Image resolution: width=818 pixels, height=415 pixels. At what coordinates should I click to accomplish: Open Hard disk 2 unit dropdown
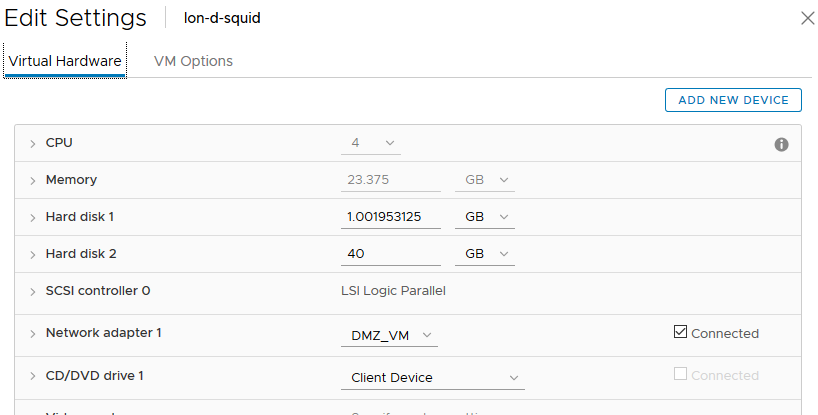point(484,254)
